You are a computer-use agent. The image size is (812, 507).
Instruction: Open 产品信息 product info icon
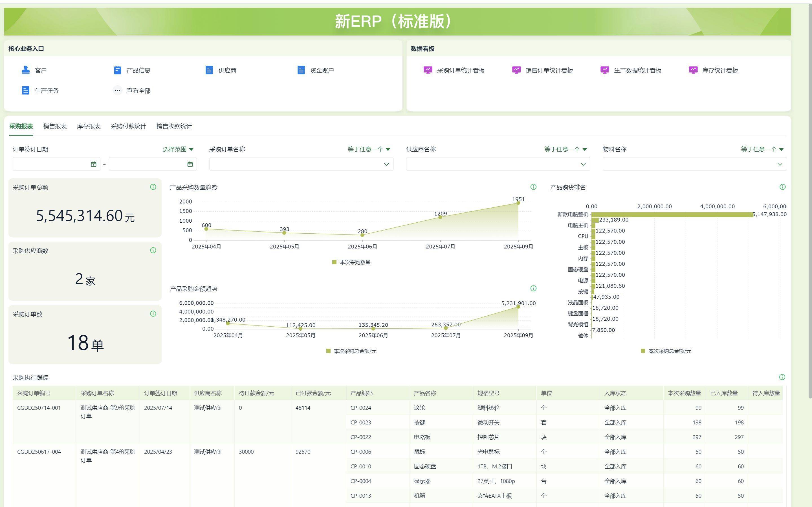click(x=117, y=70)
